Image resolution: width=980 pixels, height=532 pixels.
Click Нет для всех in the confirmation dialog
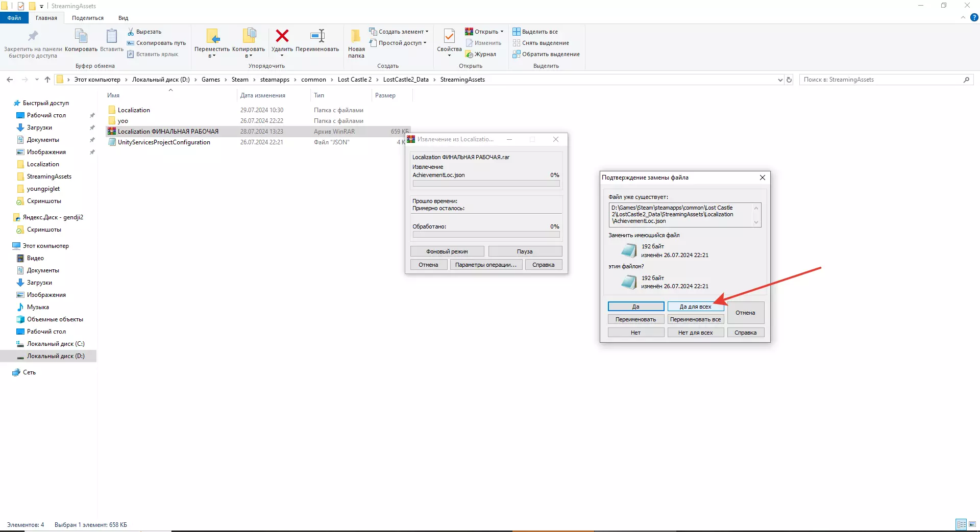pyautogui.click(x=695, y=333)
